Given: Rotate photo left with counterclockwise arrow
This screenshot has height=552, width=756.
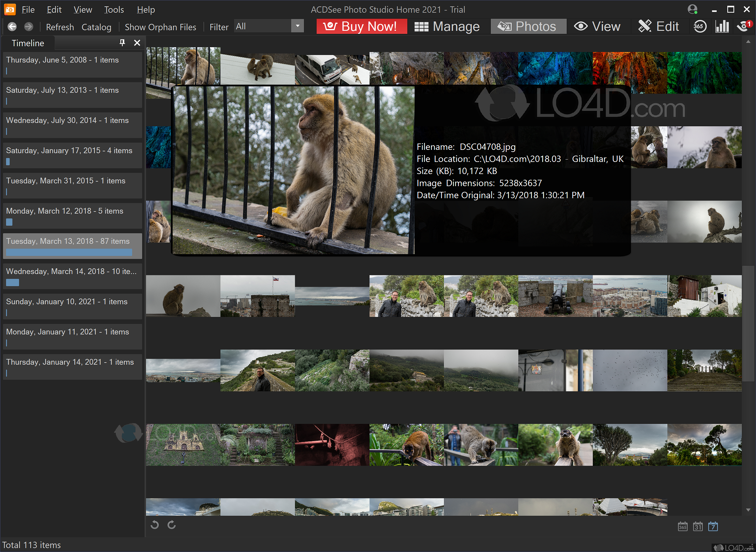Looking at the screenshot, I should (x=155, y=525).
